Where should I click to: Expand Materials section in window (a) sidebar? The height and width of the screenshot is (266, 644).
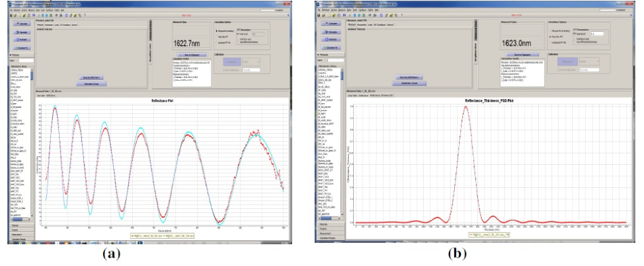(22, 225)
